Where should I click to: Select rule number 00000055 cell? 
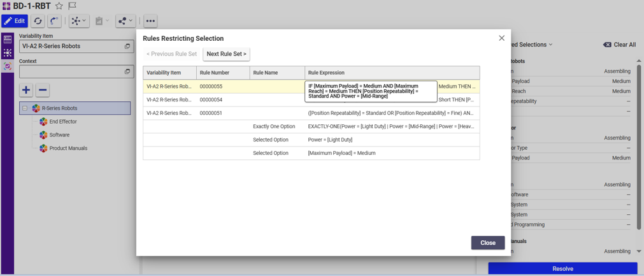[223, 86]
